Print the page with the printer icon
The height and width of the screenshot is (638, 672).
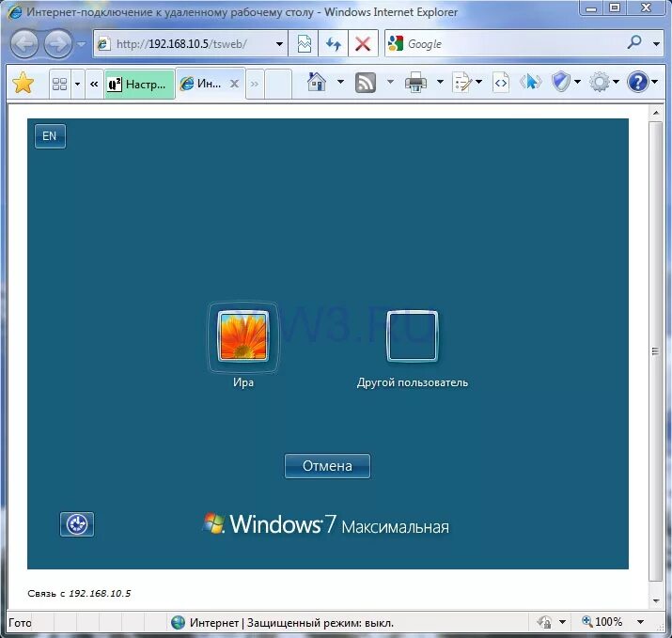coord(415,82)
